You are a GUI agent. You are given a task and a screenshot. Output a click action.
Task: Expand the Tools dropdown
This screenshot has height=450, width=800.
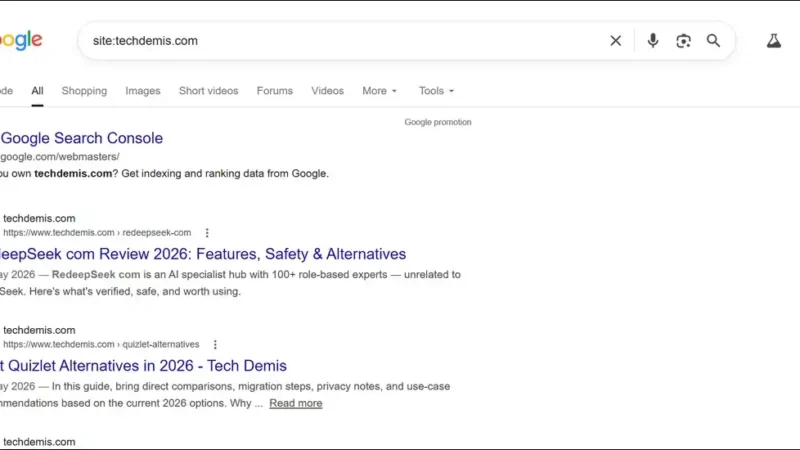tap(436, 91)
